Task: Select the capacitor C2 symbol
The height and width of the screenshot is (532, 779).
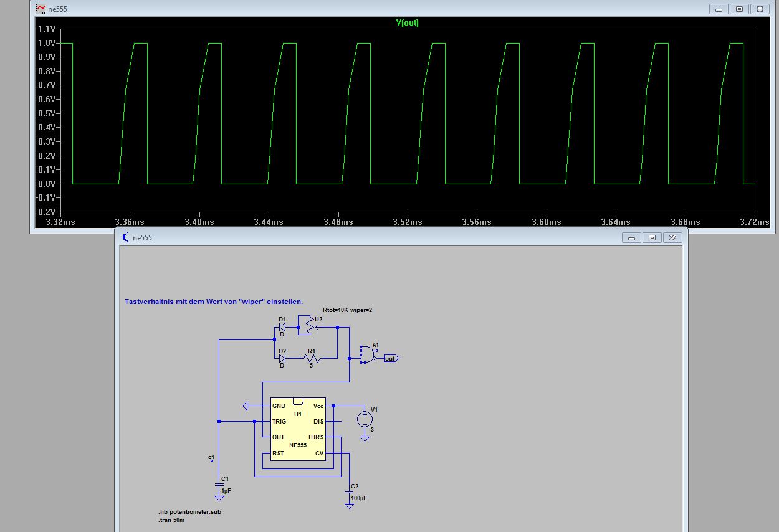Action: pyautogui.click(x=349, y=491)
